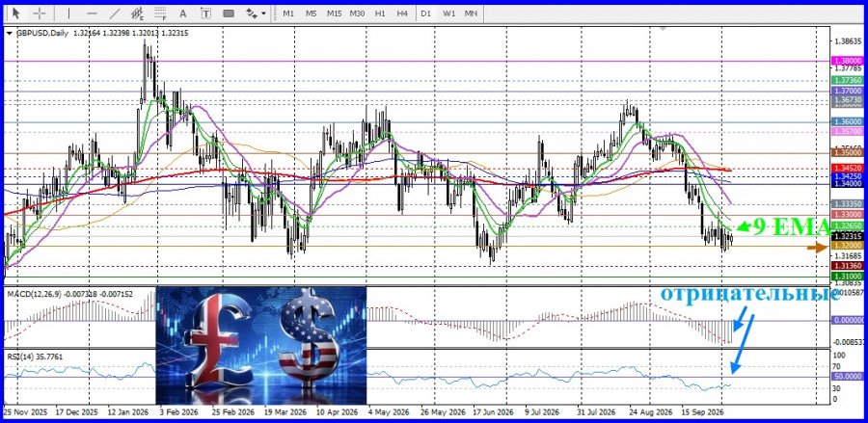
Task: Click the green 1.31000 price level label
Action: click(848, 276)
